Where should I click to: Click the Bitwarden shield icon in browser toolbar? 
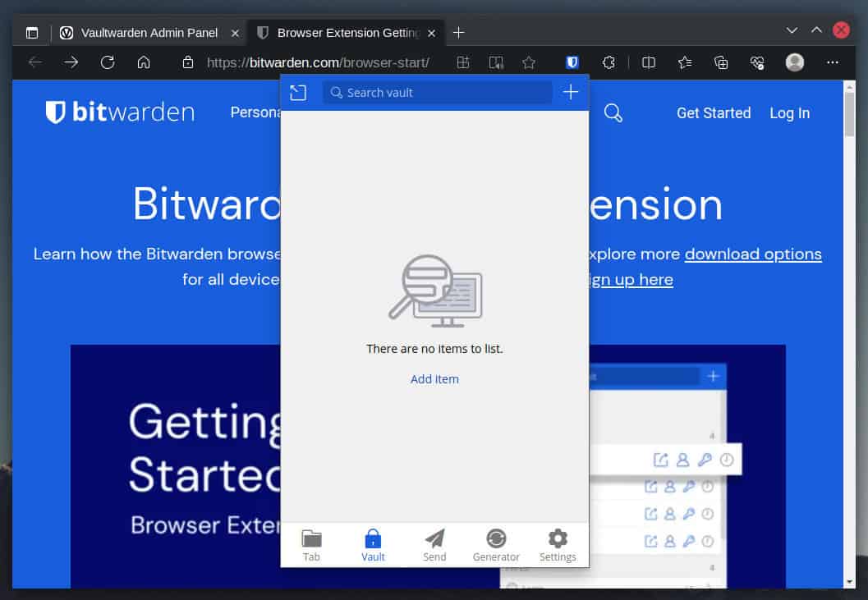tap(572, 62)
